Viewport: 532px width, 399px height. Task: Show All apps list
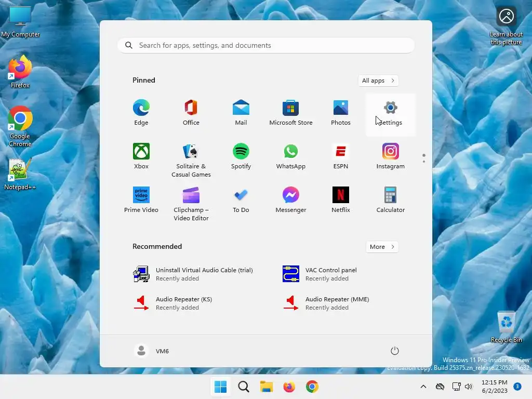[x=378, y=81]
